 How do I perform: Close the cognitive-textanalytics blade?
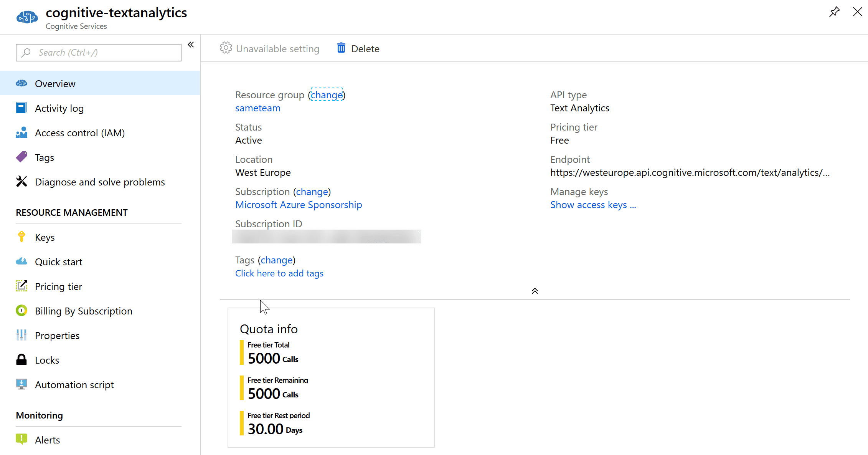coord(858,12)
